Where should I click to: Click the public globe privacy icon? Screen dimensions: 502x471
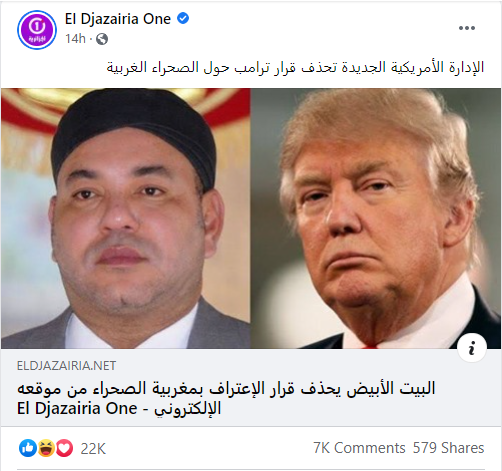coord(102,39)
